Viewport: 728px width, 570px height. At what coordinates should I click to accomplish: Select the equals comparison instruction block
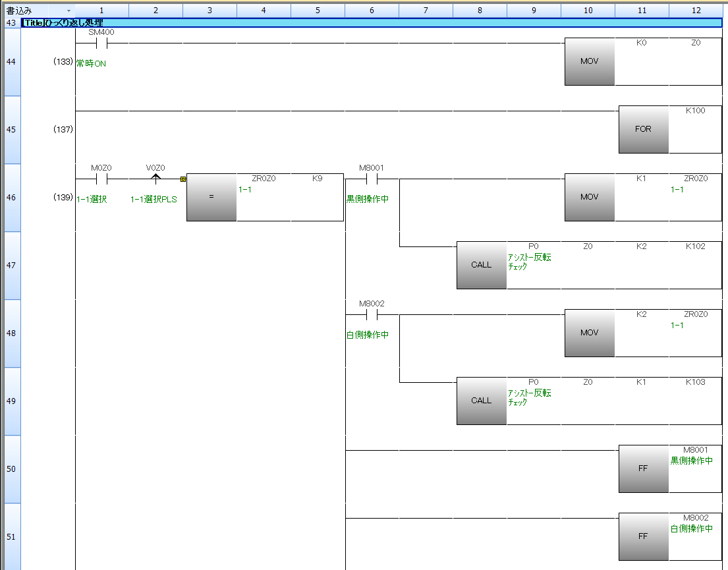tap(211, 197)
